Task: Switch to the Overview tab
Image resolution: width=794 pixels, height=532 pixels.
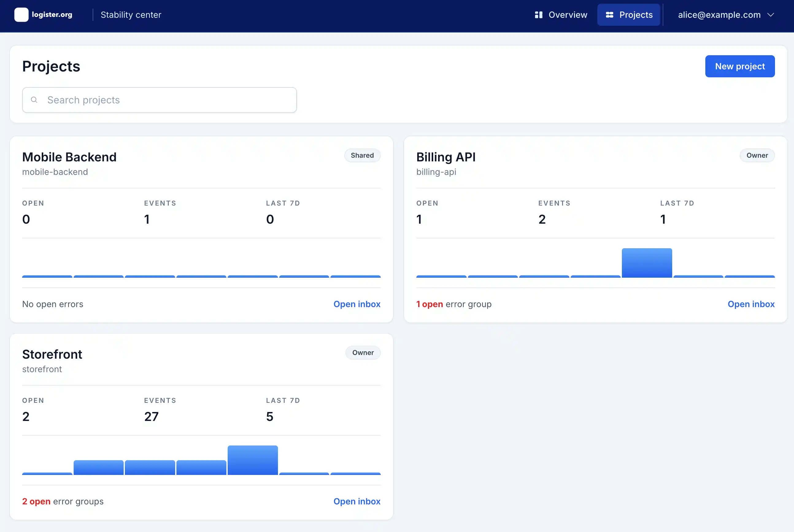Action: click(561, 15)
